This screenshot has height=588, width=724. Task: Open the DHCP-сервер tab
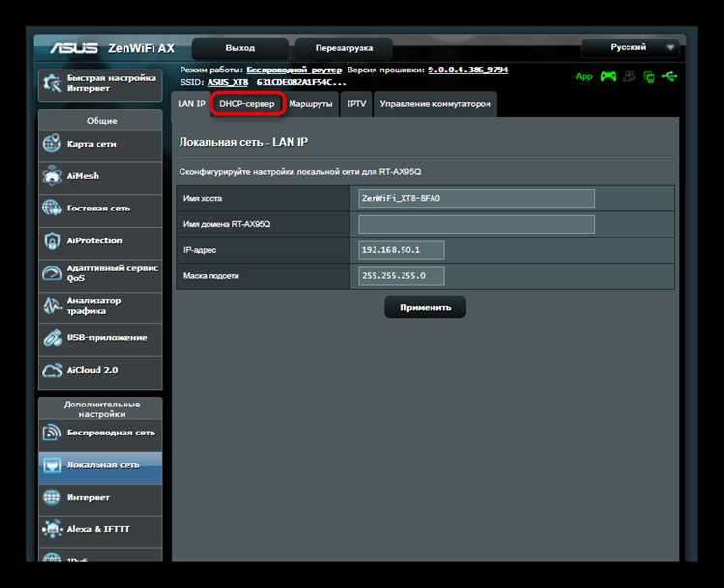point(247,104)
